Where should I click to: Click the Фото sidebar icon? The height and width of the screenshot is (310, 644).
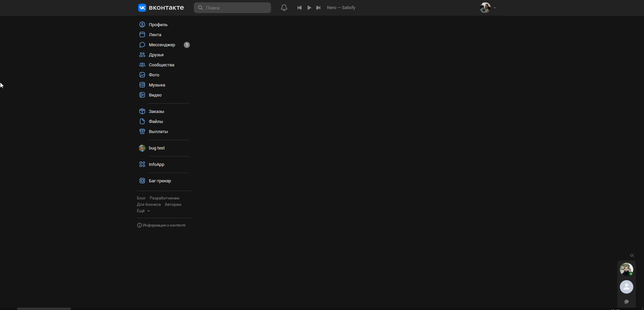(x=142, y=75)
